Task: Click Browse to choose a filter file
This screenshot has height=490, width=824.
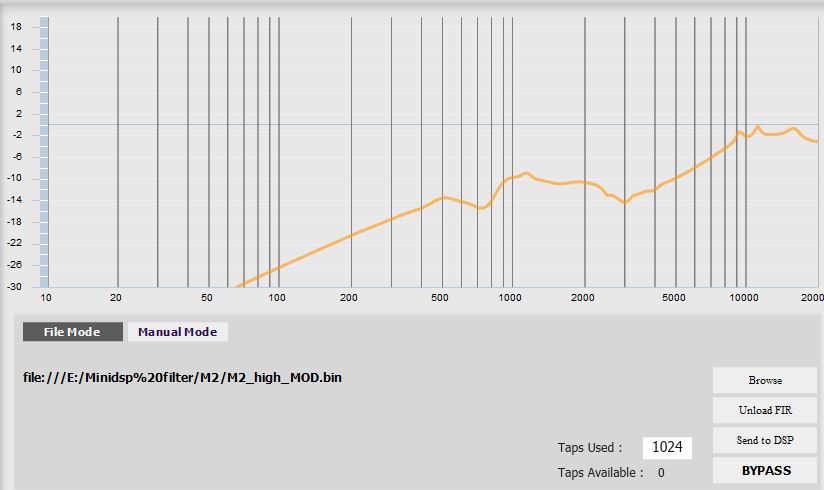Action: click(765, 380)
